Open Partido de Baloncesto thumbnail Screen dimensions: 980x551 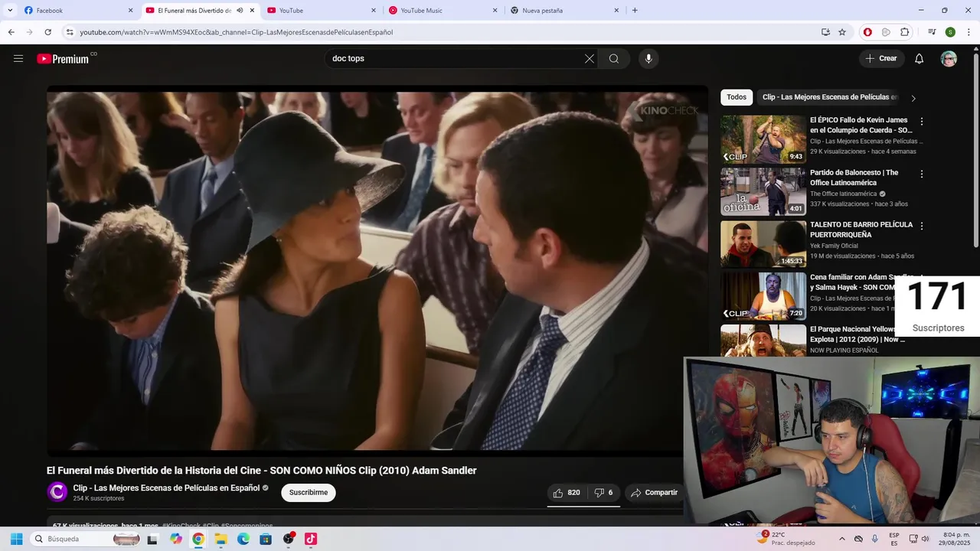763,192
